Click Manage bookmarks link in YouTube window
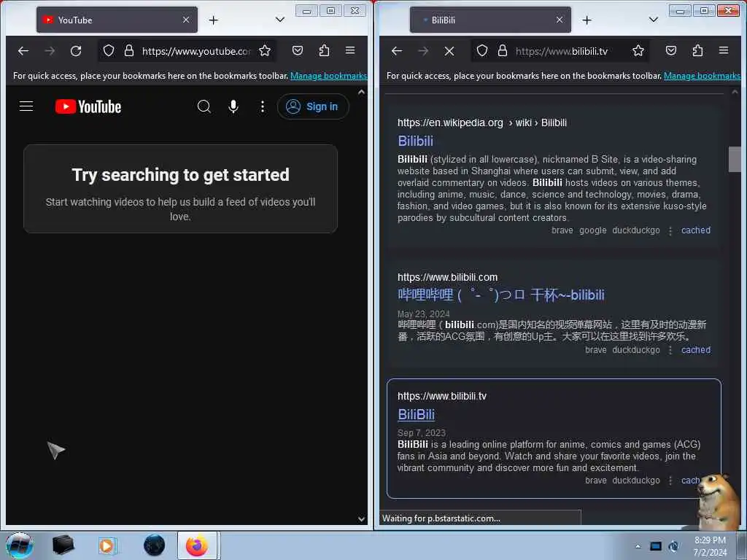The width and height of the screenshot is (747, 560). 328,76
